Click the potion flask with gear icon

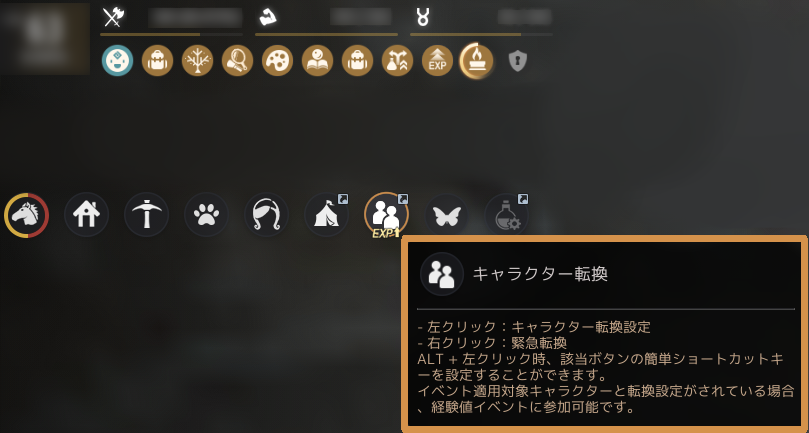507,215
